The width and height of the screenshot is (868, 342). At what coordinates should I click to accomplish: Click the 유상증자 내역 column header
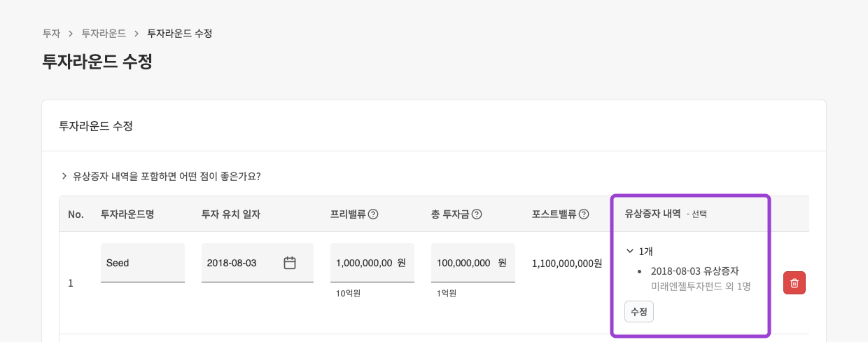click(652, 214)
